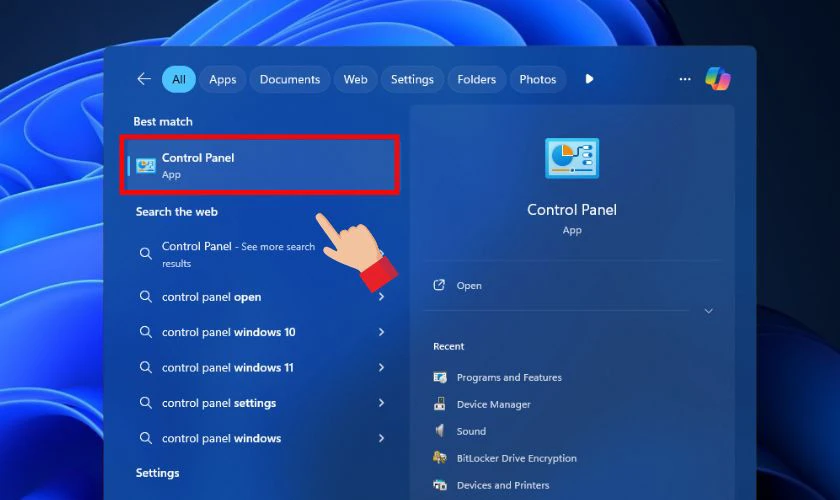Click the Device Manager icon
This screenshot has width=840, height=500.
click(440, 404)
